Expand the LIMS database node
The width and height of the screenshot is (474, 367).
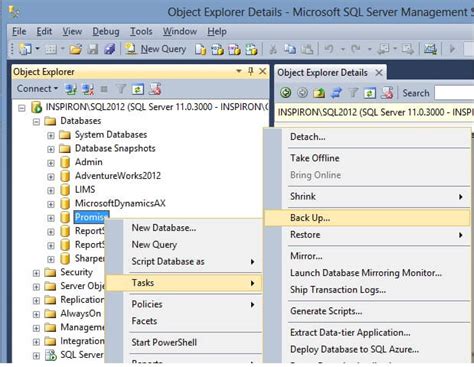(x=51, y=190)
